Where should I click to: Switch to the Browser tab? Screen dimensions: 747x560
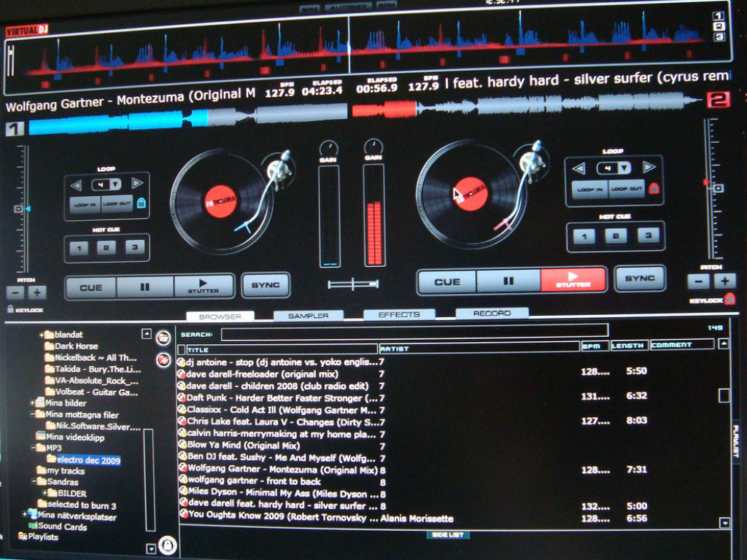(x=220, y=316)
